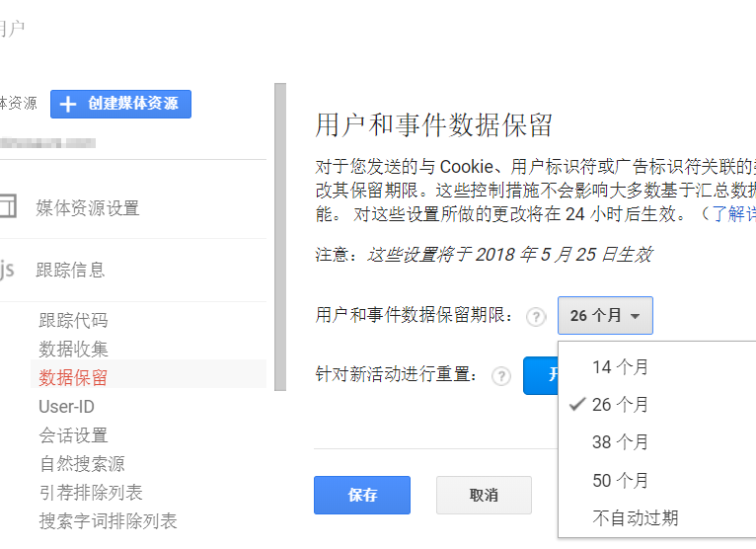Open 媒体资源设置 in the sidebar

88,208
